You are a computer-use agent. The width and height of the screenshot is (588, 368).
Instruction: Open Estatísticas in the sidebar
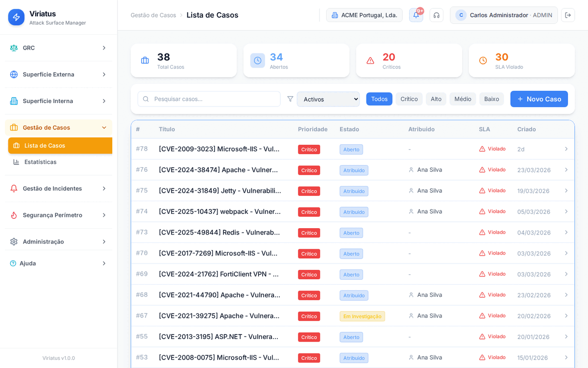click(40, 162)
